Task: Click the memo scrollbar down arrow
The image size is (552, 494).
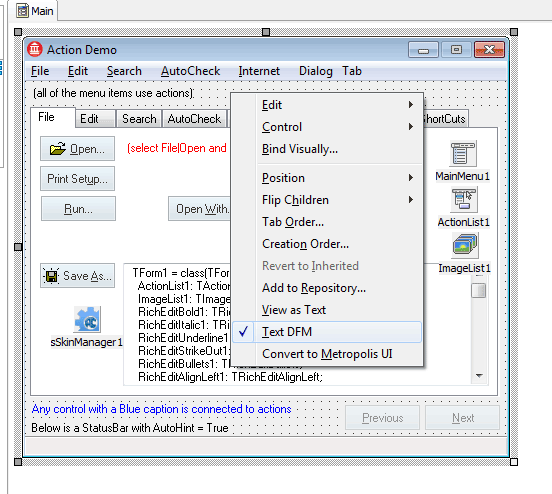Action: pos(479,376)
